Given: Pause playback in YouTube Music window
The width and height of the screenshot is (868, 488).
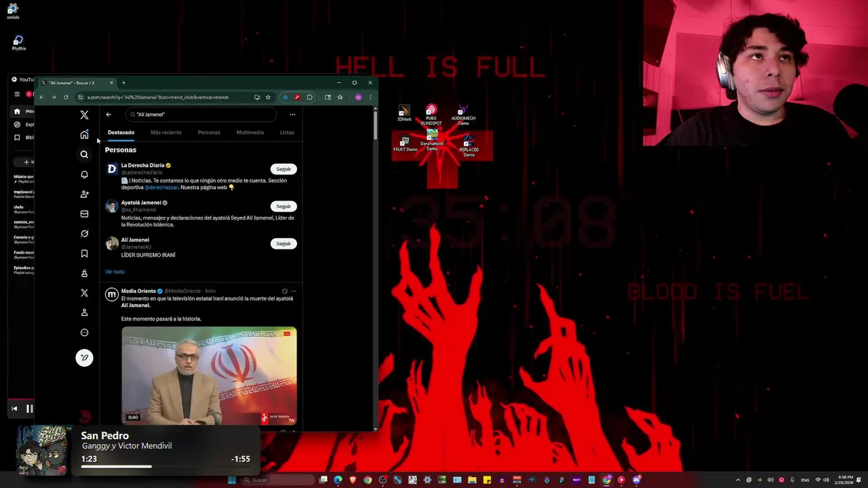Looking at the screenshot, I should pos(29,409).
